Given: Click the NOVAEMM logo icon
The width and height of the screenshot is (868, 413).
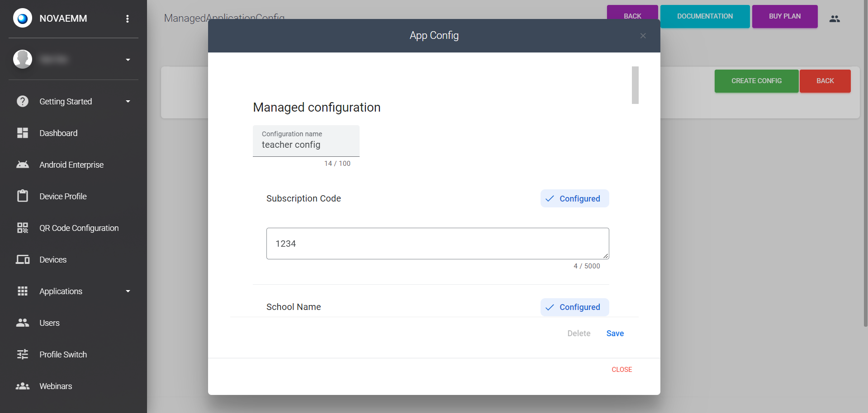Looking at the screenshot, I should [x=23, y=19].
